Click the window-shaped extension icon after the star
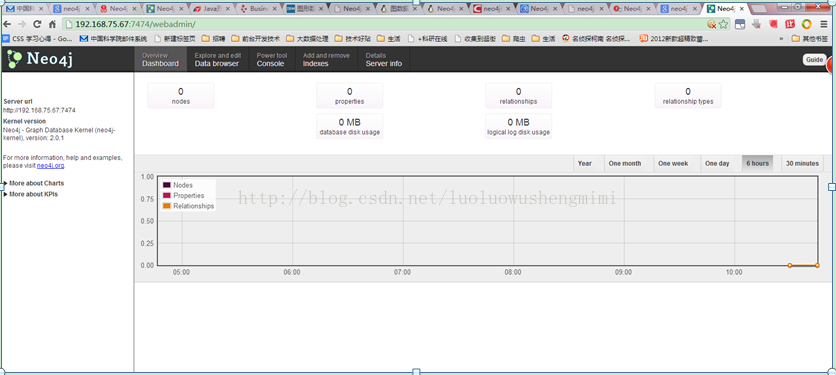Screen dimensions: 836x375 tap(739, 24)
